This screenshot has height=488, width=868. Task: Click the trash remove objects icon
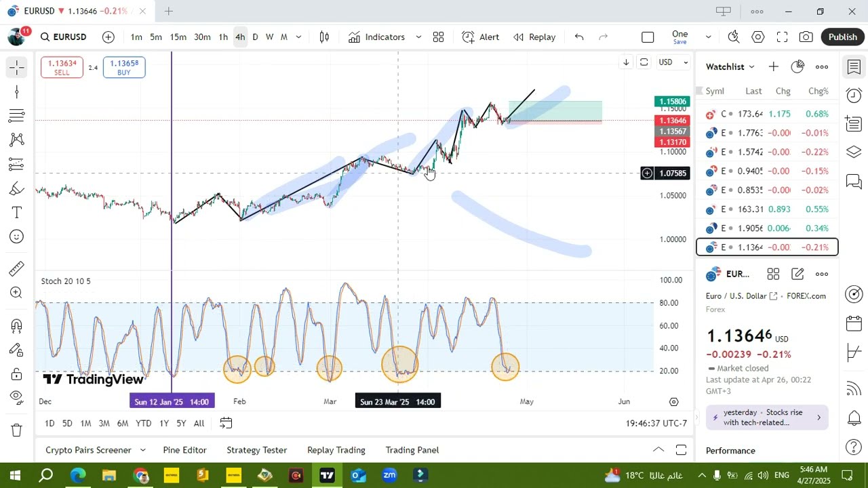[x=17, y=430]
